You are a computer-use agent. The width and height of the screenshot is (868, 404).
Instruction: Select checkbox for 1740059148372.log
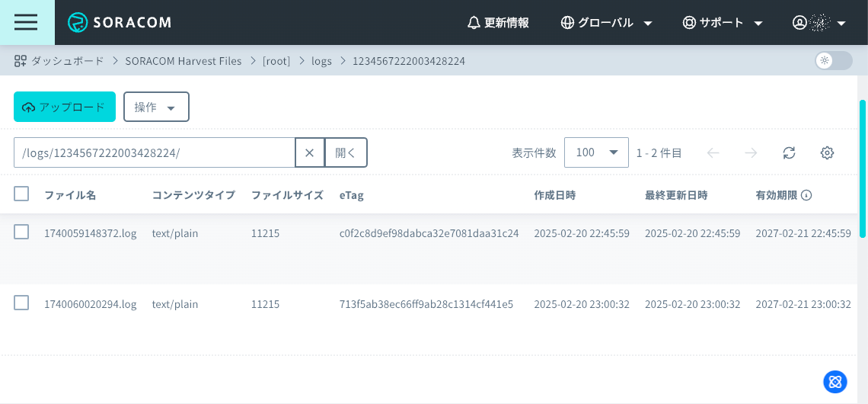click(21, 232)
